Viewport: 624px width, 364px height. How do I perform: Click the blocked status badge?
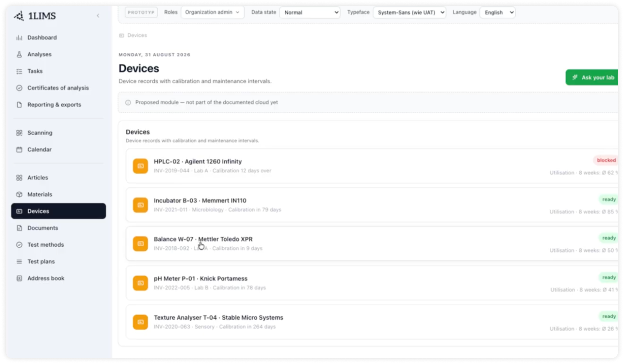coord(606,160)
